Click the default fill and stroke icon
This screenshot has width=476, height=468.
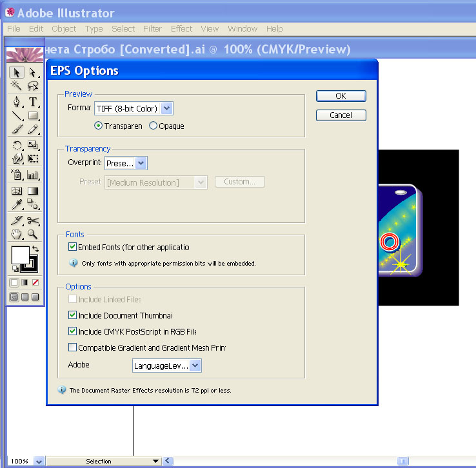point(15,268)
